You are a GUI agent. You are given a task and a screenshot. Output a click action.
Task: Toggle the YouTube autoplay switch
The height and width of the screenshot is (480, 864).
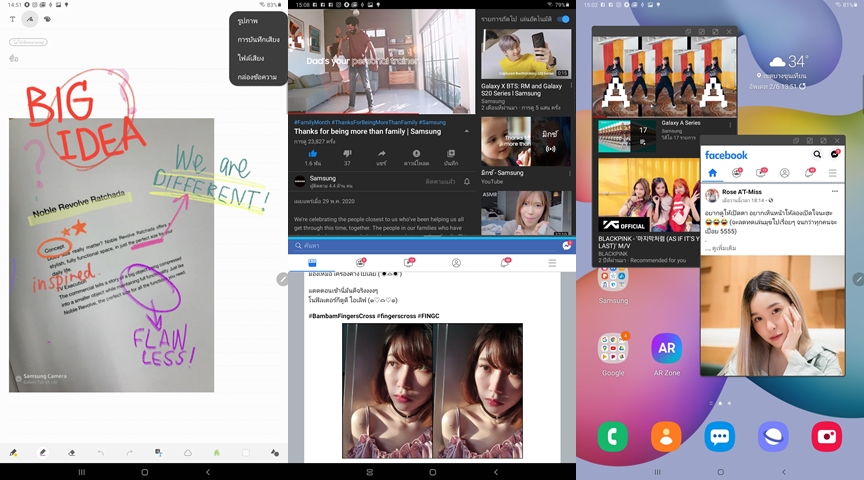[x=563, y=19]
